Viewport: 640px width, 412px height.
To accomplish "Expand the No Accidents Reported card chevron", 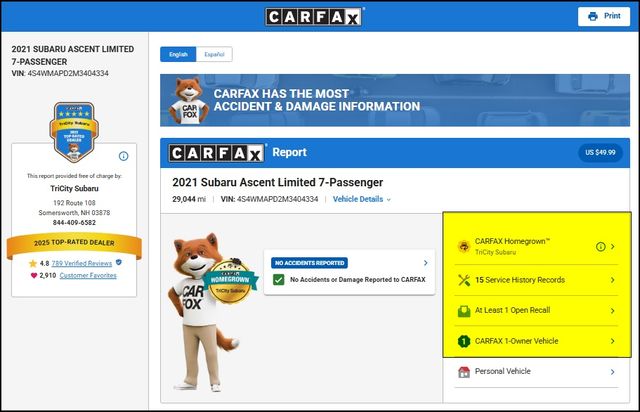I will (426, 263).
